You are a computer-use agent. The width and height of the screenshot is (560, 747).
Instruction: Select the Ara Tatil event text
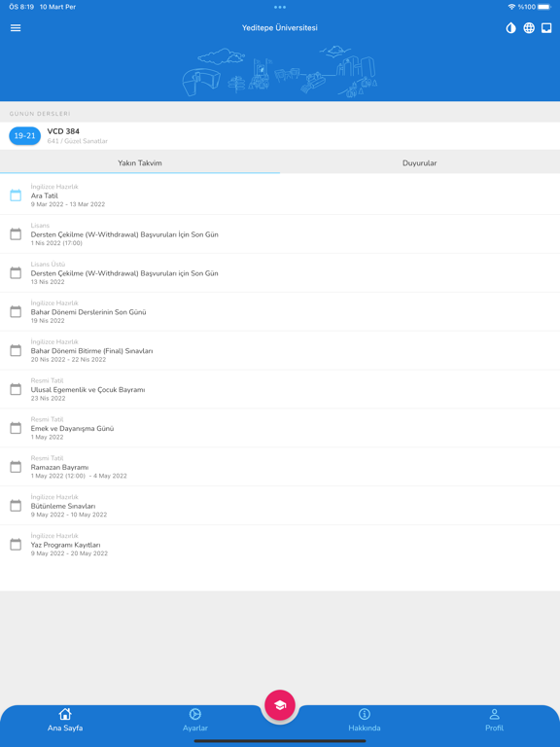[x=45, y=196]
